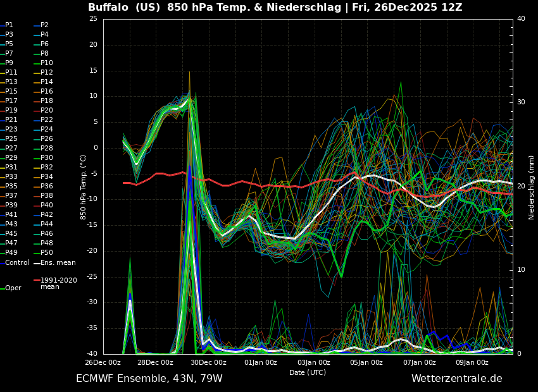
Task: Click the blue line marker beside Control
Action: pos(2,264)
